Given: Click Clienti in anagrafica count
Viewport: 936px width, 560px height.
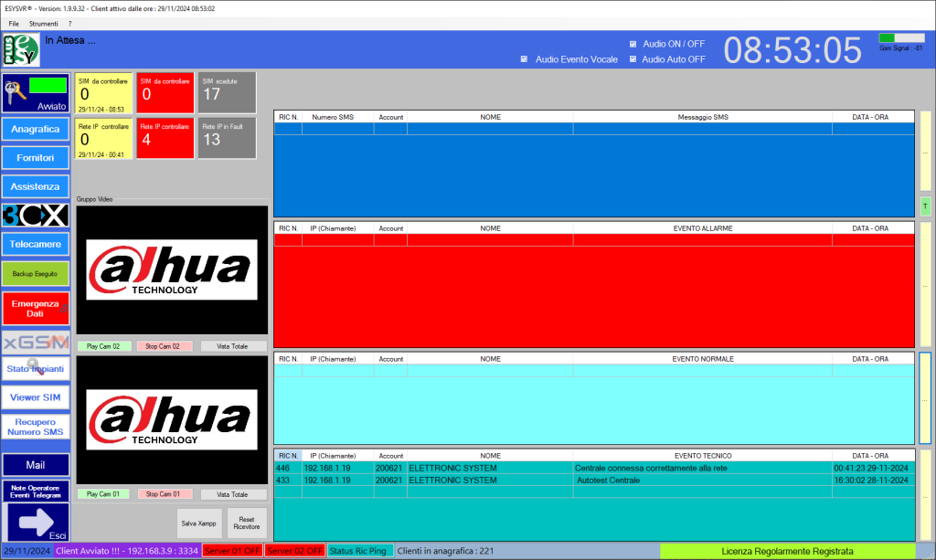Looking at the screenshot, I should coord(446,551).
